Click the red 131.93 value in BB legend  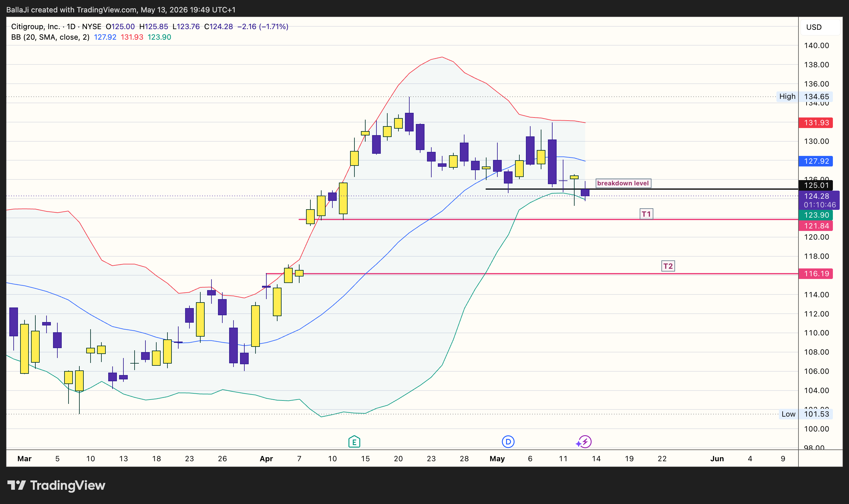tap(132, 38)
